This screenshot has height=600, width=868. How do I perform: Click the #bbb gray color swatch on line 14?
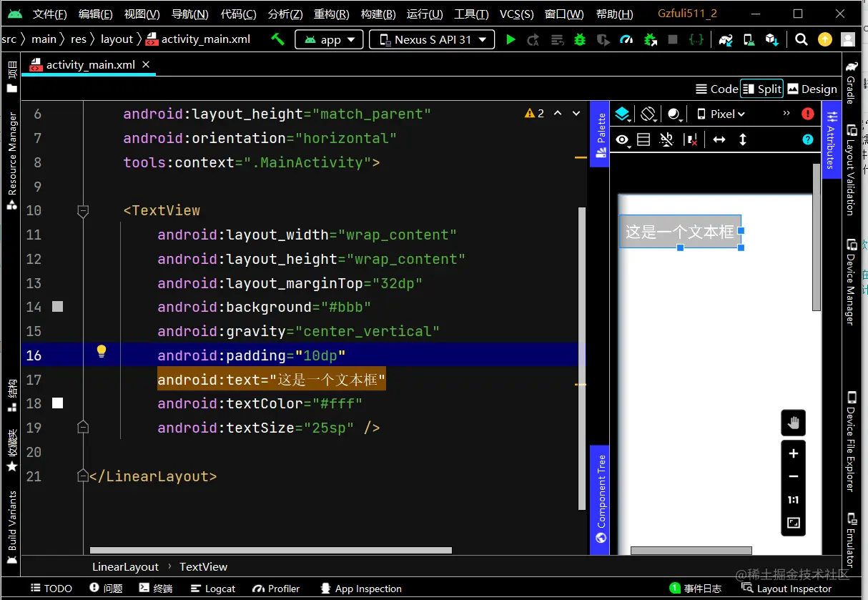pyautogui.click(x=58, y=307)
